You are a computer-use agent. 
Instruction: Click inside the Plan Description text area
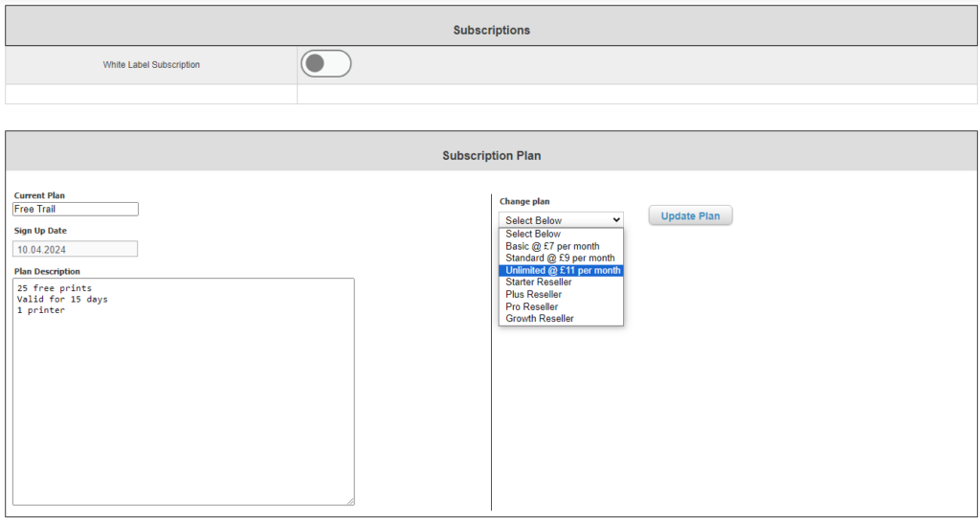click(x=183, y=391)
